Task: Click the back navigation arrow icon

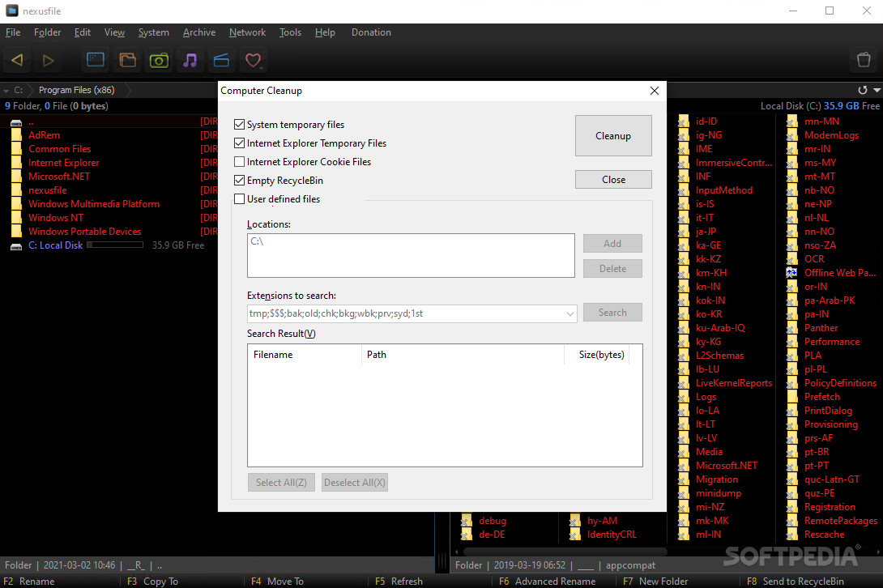Action: pyautogui.click(x=17, y=60)
